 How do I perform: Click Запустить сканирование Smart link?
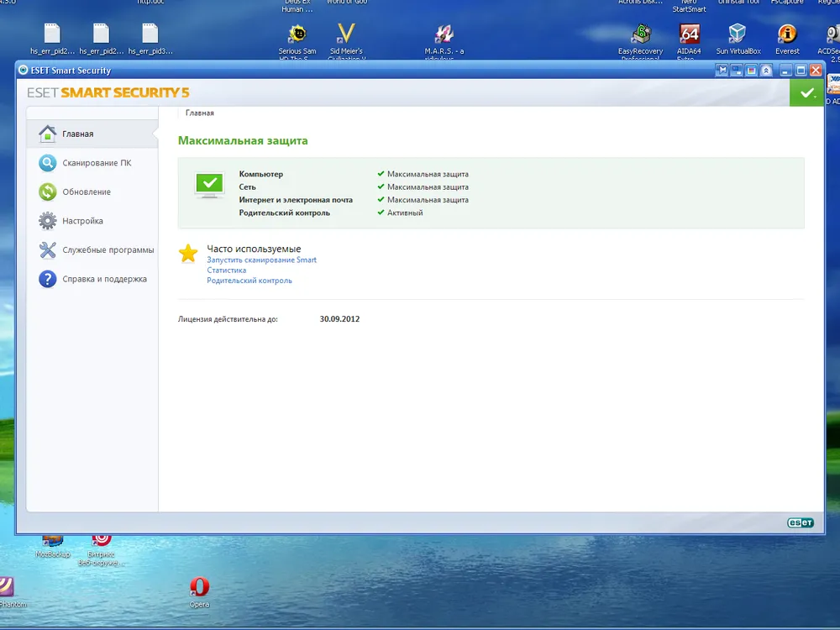tap(261, 260)
